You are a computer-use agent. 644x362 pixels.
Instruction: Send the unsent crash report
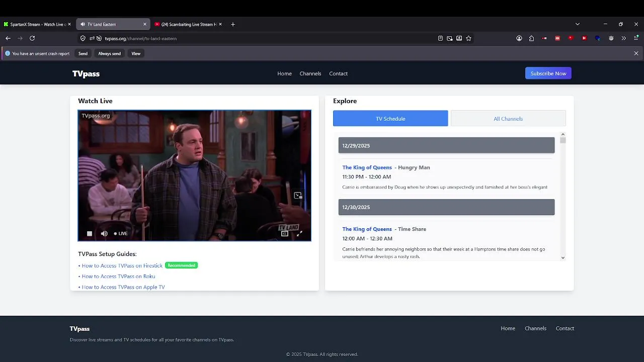tap(83, 53)
